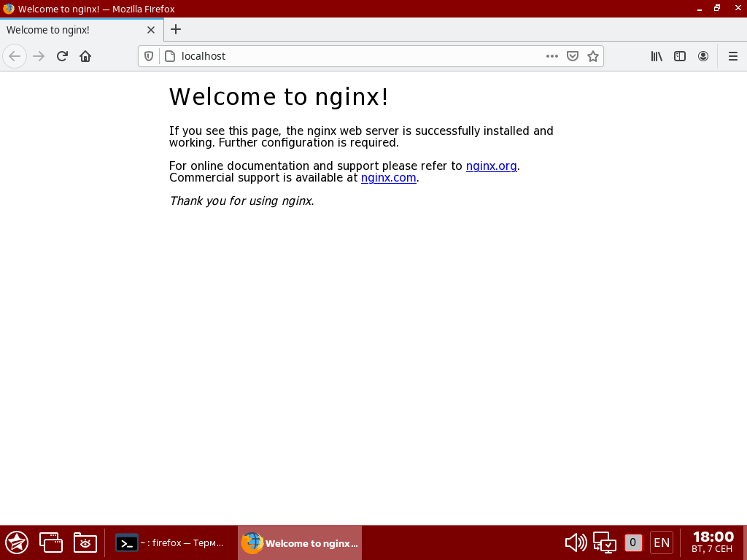Open a new tab
Viewport: 747px width, 560px height.
pyautogui.click(x=175, y=30)
